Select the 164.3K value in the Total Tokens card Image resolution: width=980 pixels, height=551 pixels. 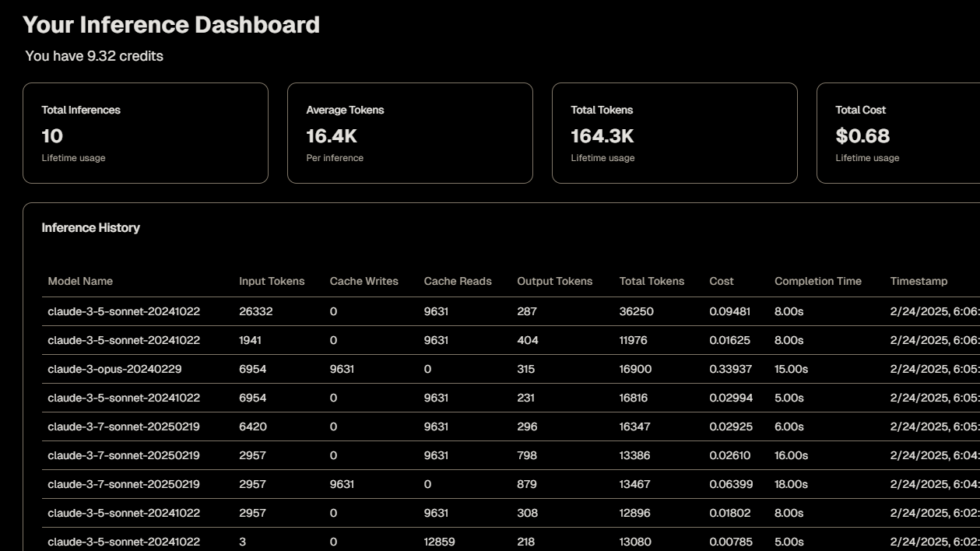(x=602, y=136)
